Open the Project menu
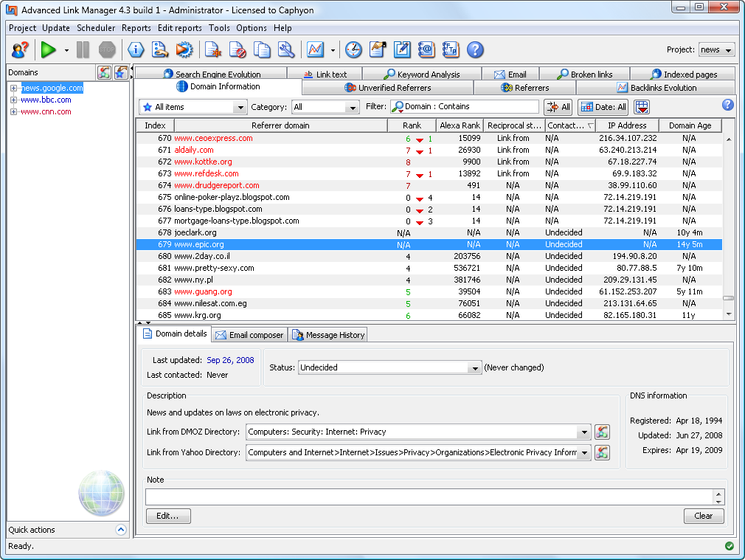This screenshot has height=560, width=745. 22,28
